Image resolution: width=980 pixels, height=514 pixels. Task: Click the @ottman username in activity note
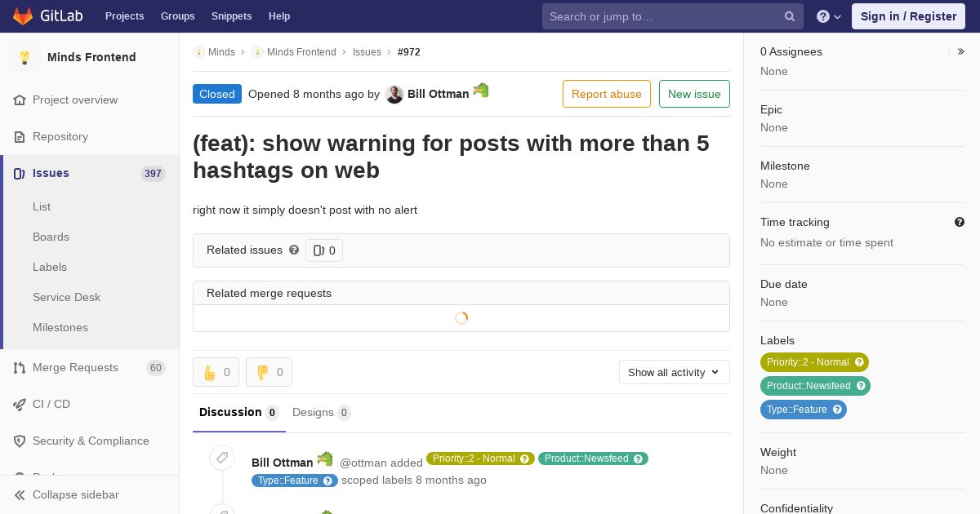click(363, 463)
